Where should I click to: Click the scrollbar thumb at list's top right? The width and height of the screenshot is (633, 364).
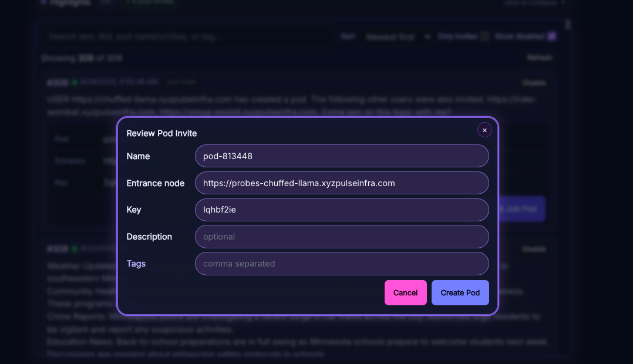pyautogui.click(x=567, y=24)
